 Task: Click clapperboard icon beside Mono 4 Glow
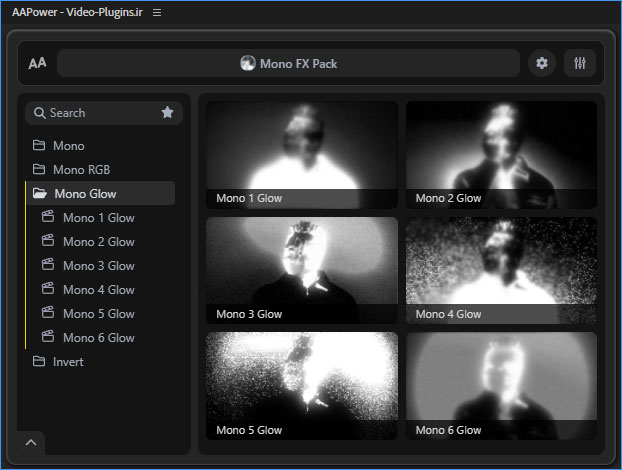click(48, 288)
